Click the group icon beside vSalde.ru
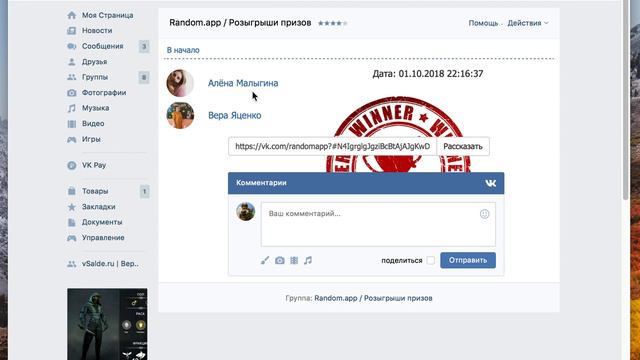The image size is (640, 360). coord(71,264)
